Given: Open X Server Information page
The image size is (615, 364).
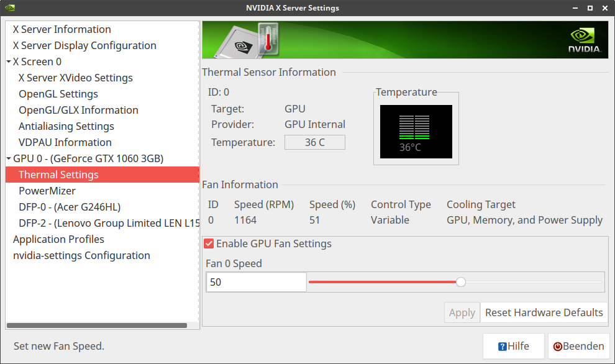Looking at the screenshot, I should point(62,29).
